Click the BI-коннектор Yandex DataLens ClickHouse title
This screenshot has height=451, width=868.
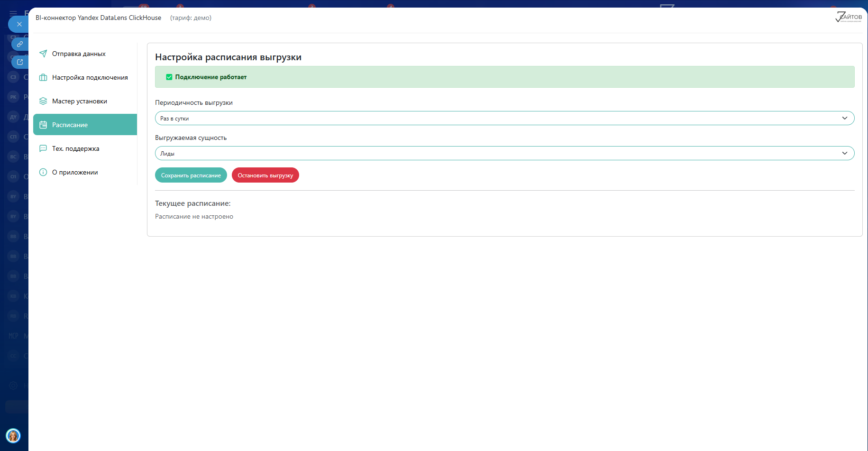click(x=98, y=18)
